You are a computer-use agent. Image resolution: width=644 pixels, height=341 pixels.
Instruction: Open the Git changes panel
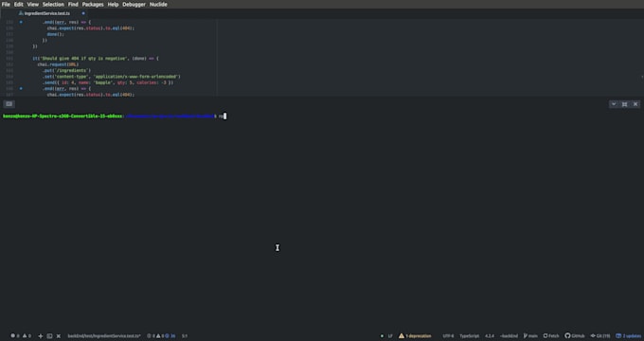tap(600, 336)
